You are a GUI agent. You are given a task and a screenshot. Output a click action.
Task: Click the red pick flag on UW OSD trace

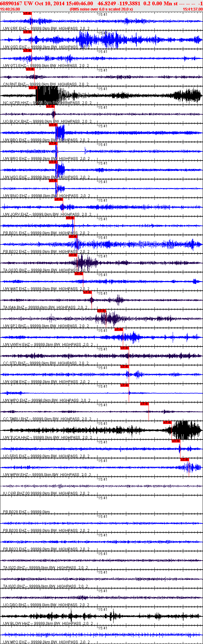pyautogui.click(x=28, y=32)
